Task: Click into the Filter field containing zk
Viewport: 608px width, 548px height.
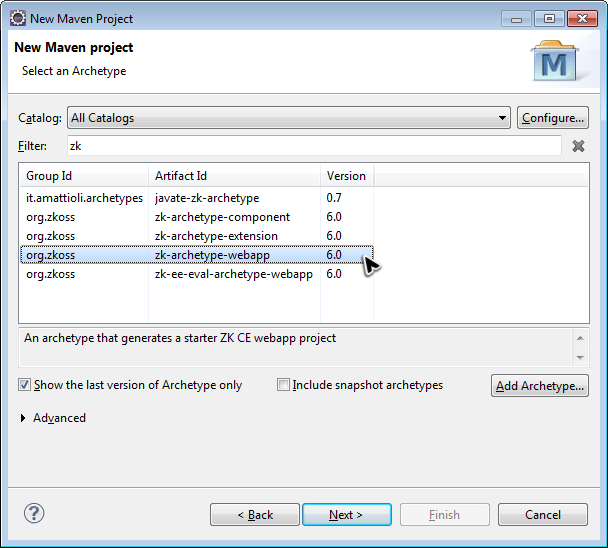Action: [314, 146]
